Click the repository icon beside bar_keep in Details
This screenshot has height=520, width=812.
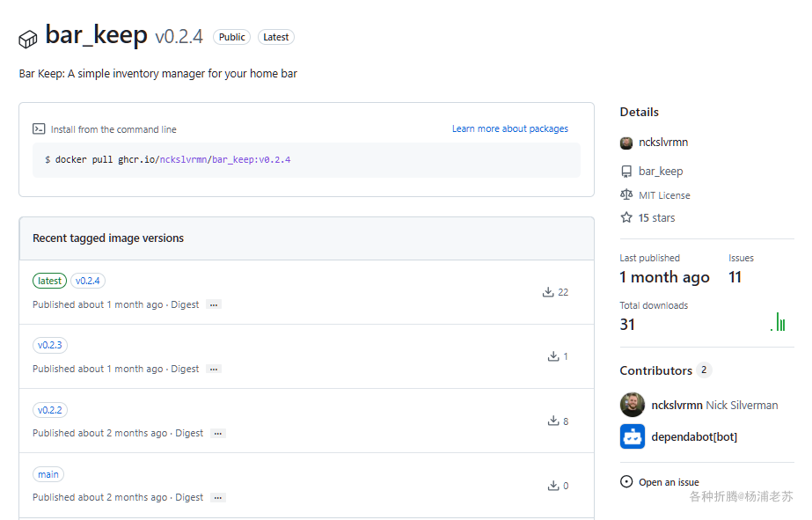(626, 172)
